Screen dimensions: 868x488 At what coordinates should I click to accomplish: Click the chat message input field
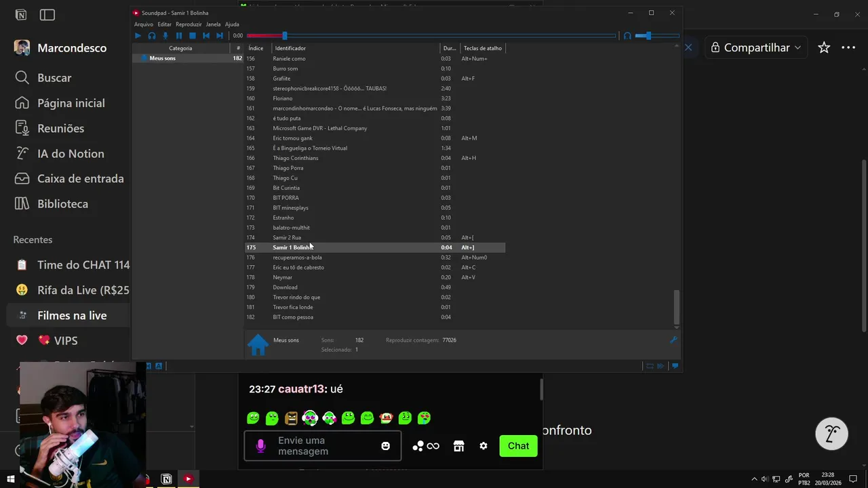tap(322, 446)
